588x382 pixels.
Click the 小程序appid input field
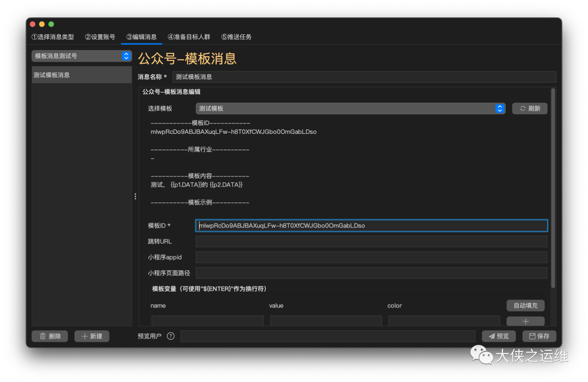pyautogui.click(x=371, y=257)
